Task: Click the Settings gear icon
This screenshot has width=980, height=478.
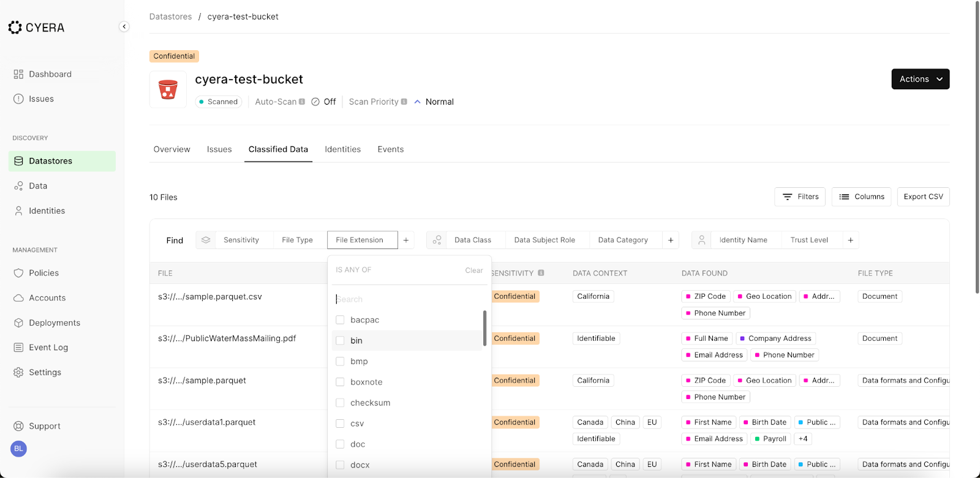Action: point(18,372)
